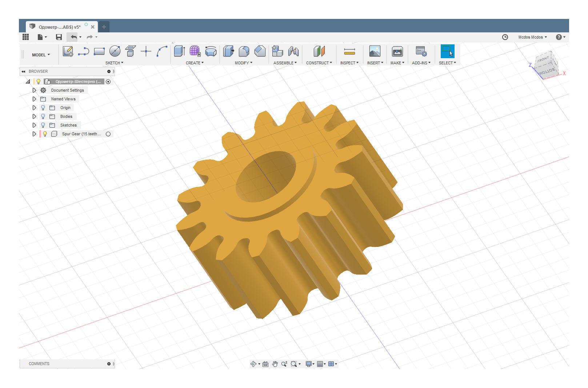Collapse the BROWSER panel arrows
Image resolution: width=588 pixels, height=388 pixels.
[x=23, y=71]
